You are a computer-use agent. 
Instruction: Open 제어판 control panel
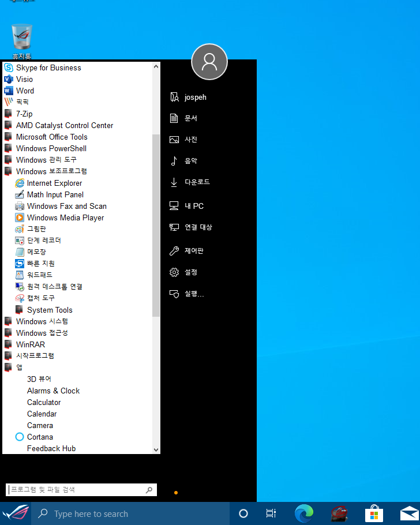186,251
